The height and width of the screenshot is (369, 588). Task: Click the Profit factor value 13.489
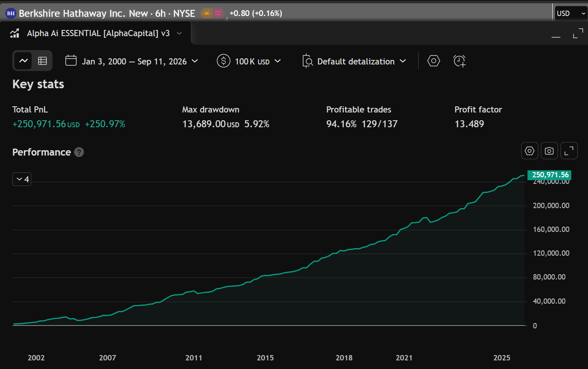click(x=469, y=124)
